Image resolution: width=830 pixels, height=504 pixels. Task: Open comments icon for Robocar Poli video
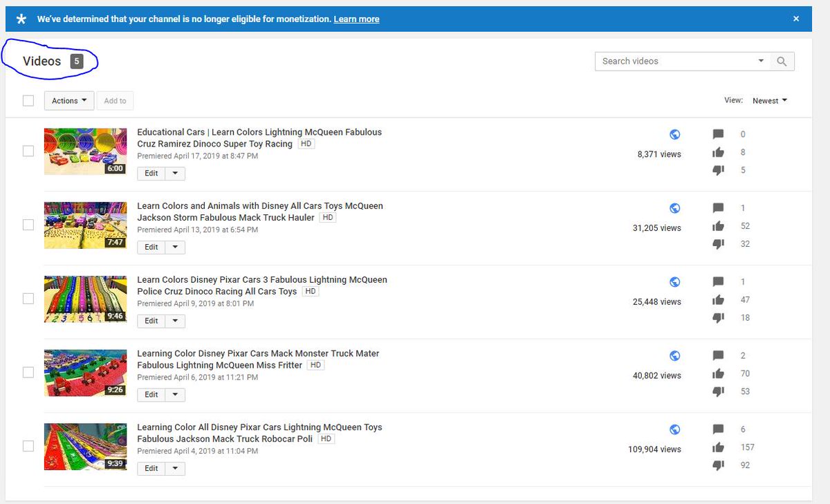pyautogui.click(x=718, y=429)
